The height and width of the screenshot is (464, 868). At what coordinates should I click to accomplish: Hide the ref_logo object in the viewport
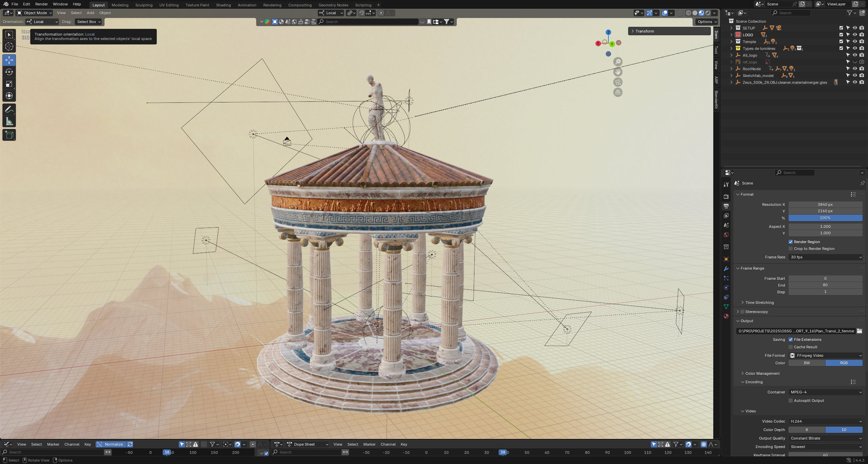coord(854,62)
